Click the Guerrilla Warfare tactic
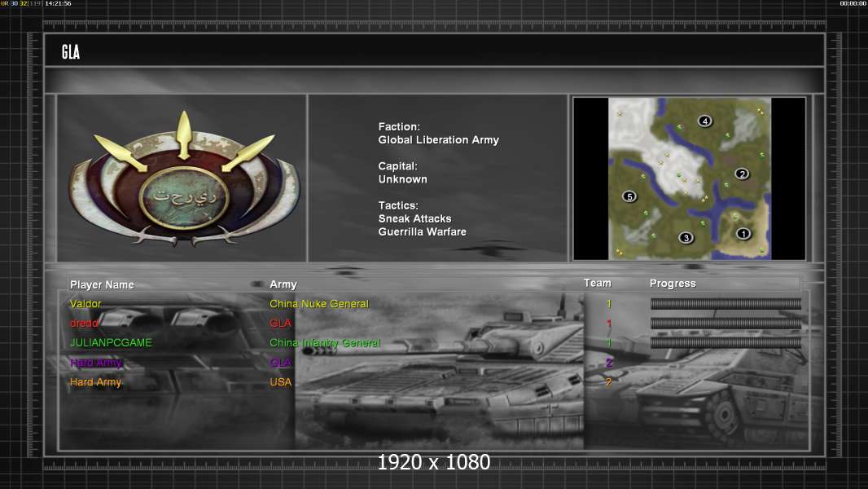The width and height of the screenshot is (868, 489). click(423, 232)
